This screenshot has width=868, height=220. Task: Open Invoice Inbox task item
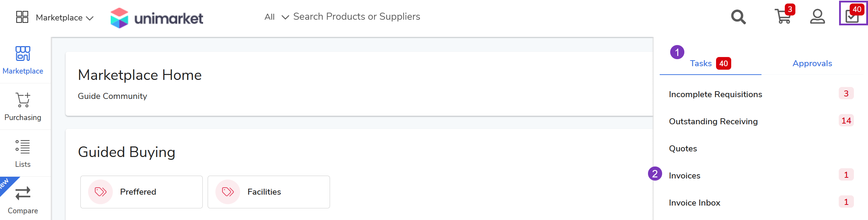coord(694,203)
